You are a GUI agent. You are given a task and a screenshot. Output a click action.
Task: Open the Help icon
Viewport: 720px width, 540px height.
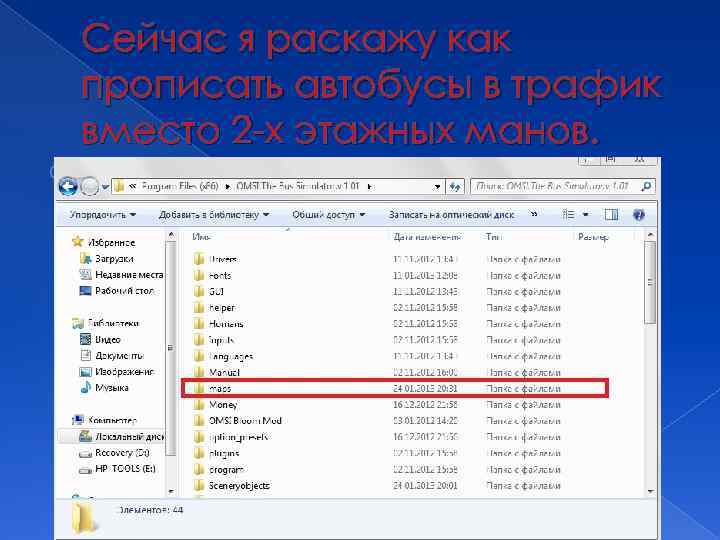639,214
